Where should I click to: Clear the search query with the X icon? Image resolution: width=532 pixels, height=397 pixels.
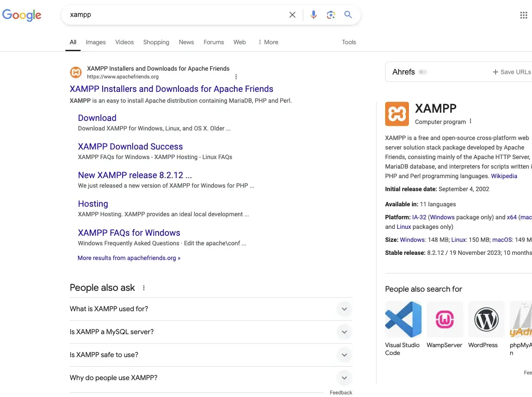(292, 14)
